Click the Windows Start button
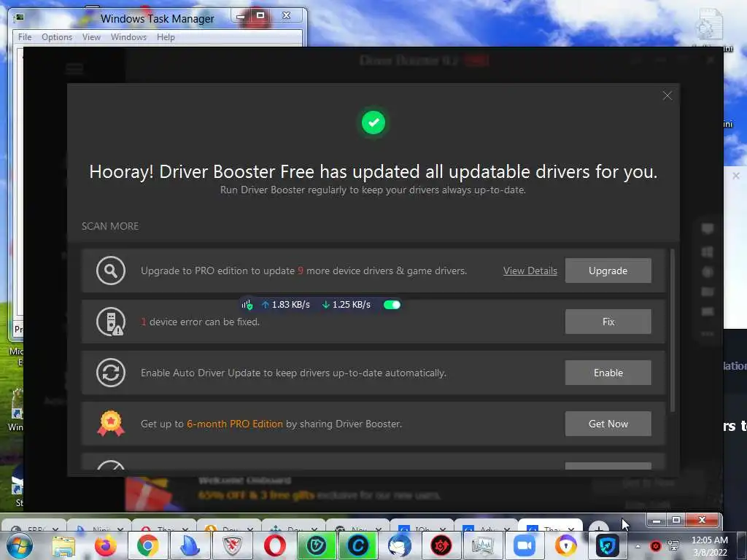 pos(19,545)
